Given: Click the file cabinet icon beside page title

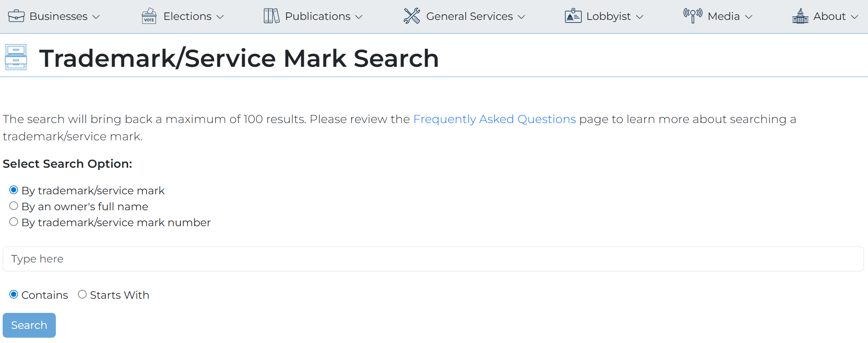Looking at the screenshot, I should 16,57.
